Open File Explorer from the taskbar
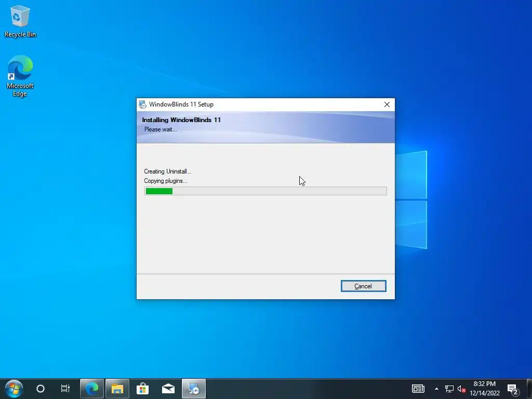Screen dimensions: 532x399 (x=117, y=389)
